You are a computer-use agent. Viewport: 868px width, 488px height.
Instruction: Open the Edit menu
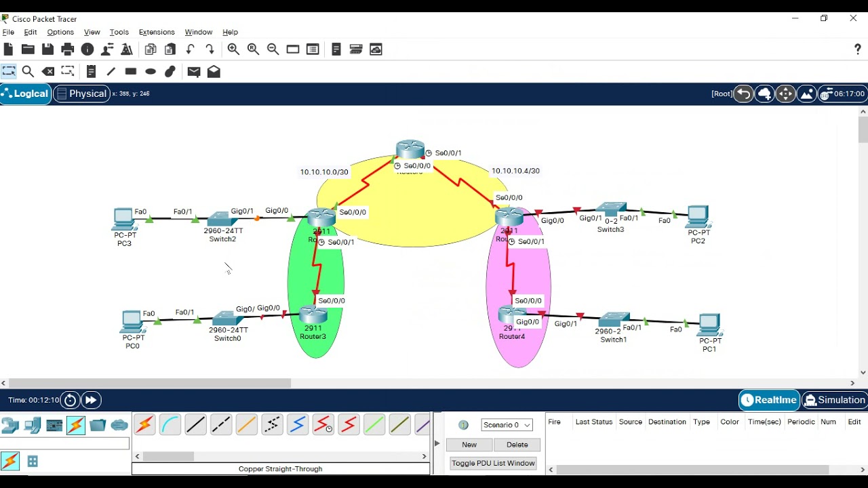coord(31,32)
